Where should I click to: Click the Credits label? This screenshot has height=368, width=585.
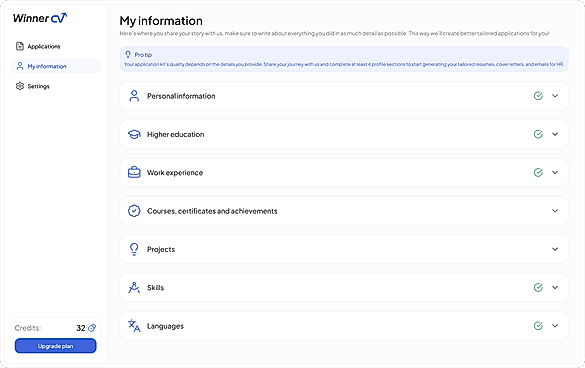[28, 328]
